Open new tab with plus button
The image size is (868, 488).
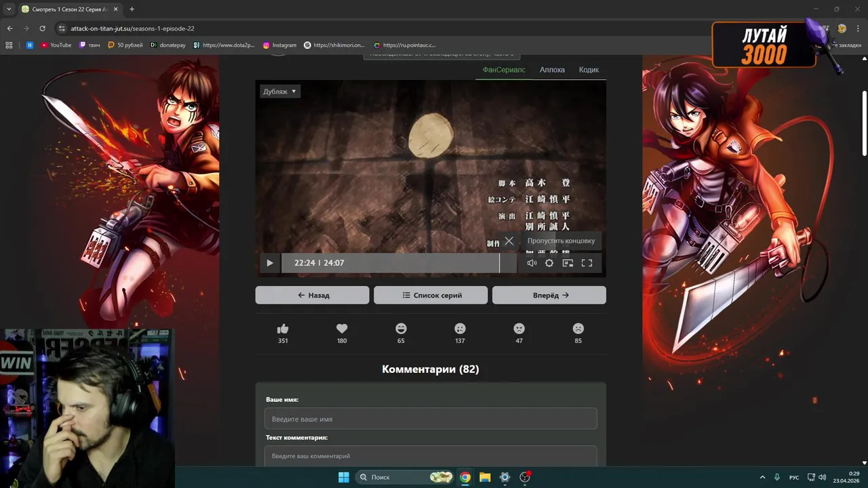click(x=132, y=9)
